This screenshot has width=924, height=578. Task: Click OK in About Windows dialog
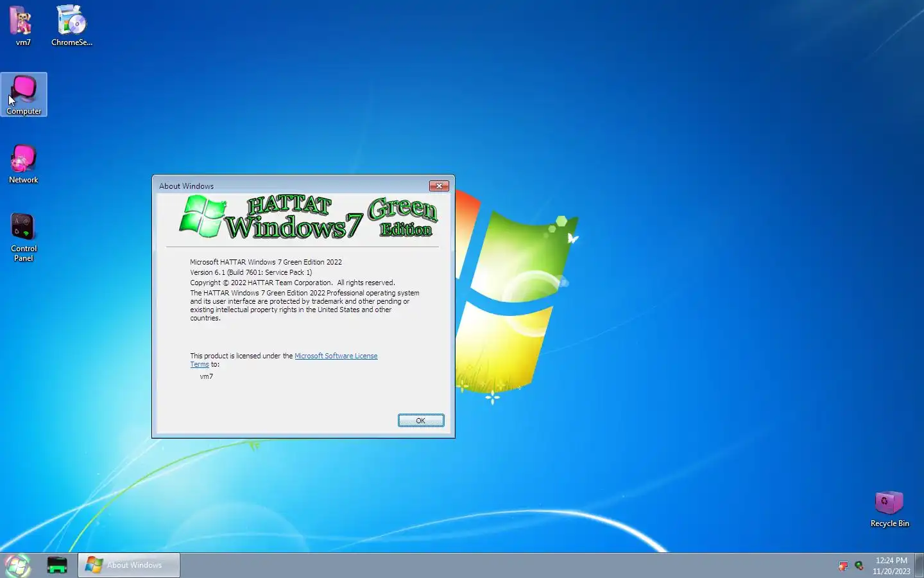(421, 421)
